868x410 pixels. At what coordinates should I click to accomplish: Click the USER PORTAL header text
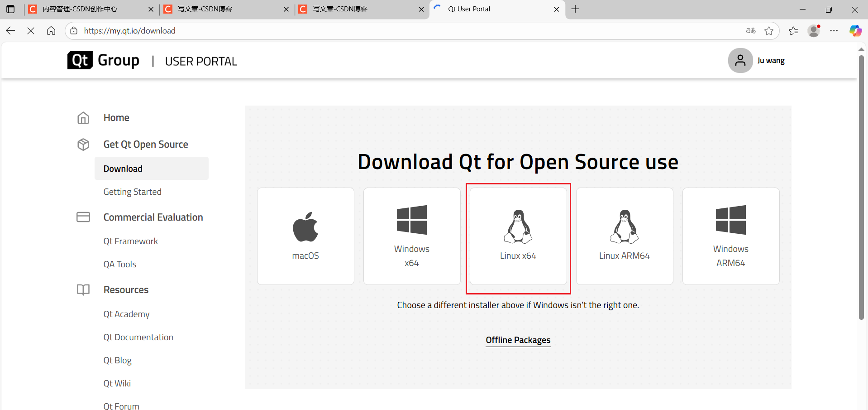coord(201,61)
